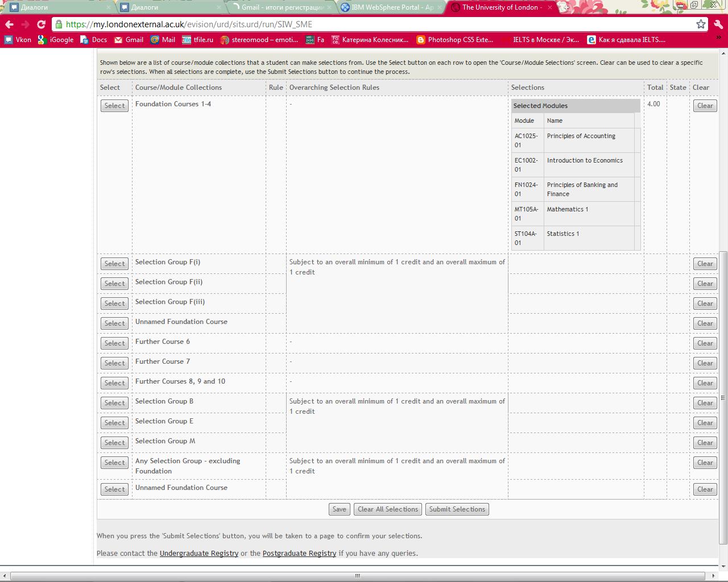Viewport: 728px width, 582px height.
Task: Clear the Selection Group F(iii) row
Action: (705, 304)
